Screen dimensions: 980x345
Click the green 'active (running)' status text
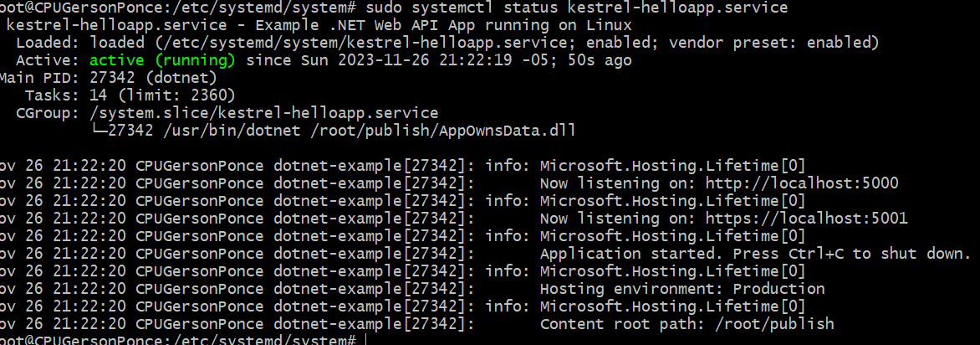[x=162, y=61]
